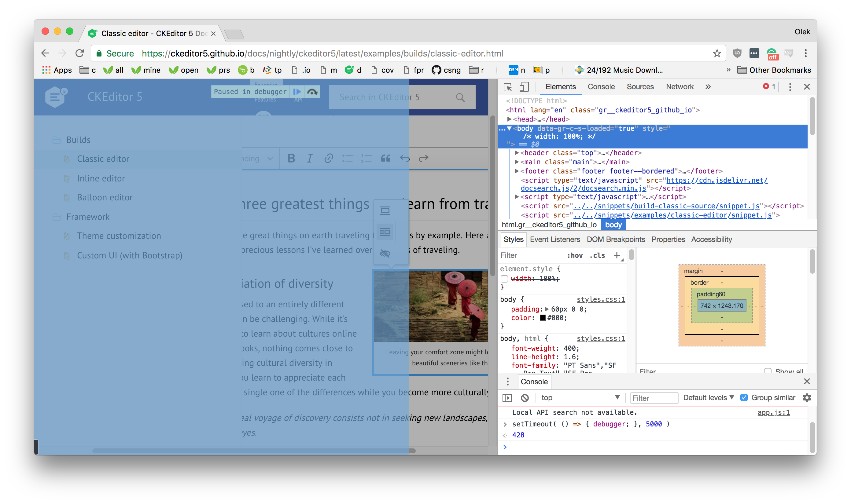Image resolution: width=851 pixels, height=504 pixels.
Task: Click the step-over arrow next to resume
Action: (312, 91)
